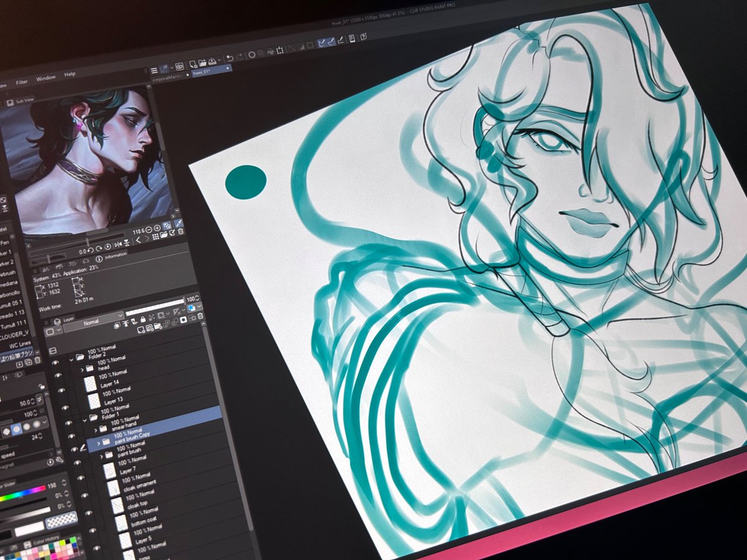
Task: Rotate Sub View image left
Action: point(90,250)
